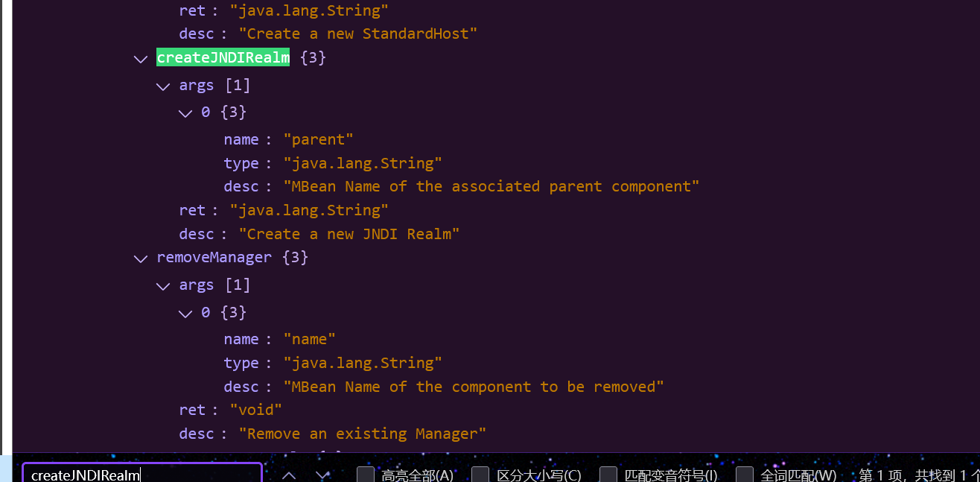Collapse args under removeManager
Viewport: 980px width, 482px height.
coord(163,286)
